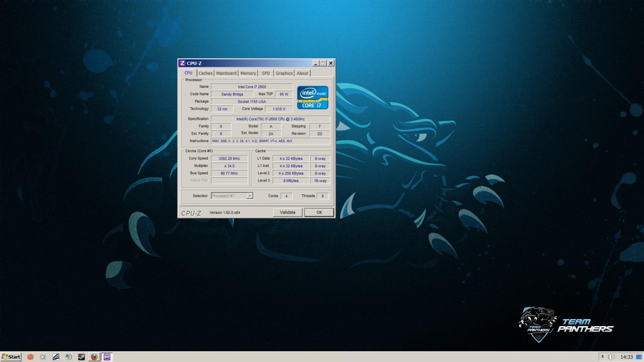Screen dimensions: 644x362
Task: Click the Validate button
Action: click(x=288, y=212)
